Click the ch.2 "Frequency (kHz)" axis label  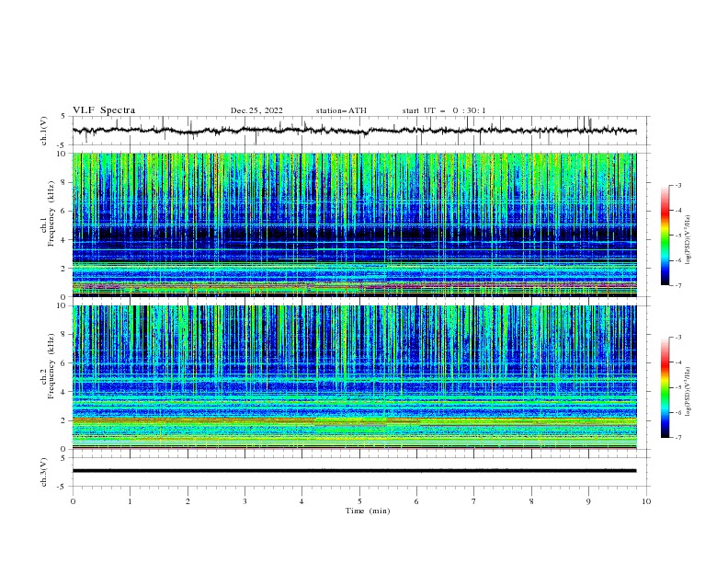(x=51, y=366)
